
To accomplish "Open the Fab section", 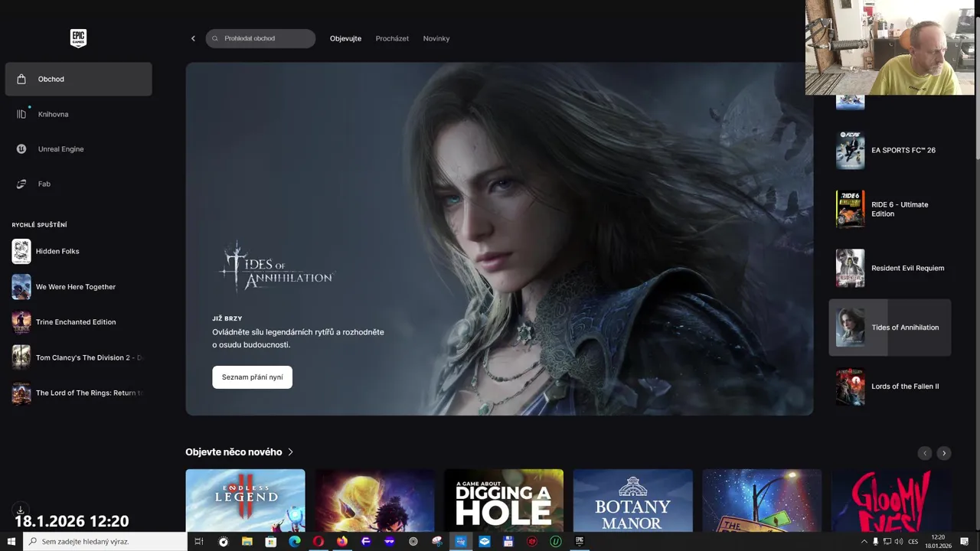I will point(78,184).
